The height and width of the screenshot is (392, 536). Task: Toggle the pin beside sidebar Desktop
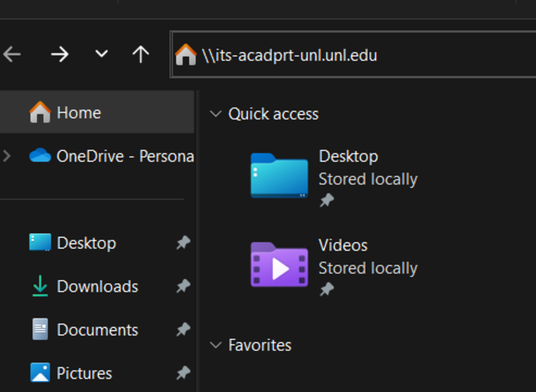(182, 243)
